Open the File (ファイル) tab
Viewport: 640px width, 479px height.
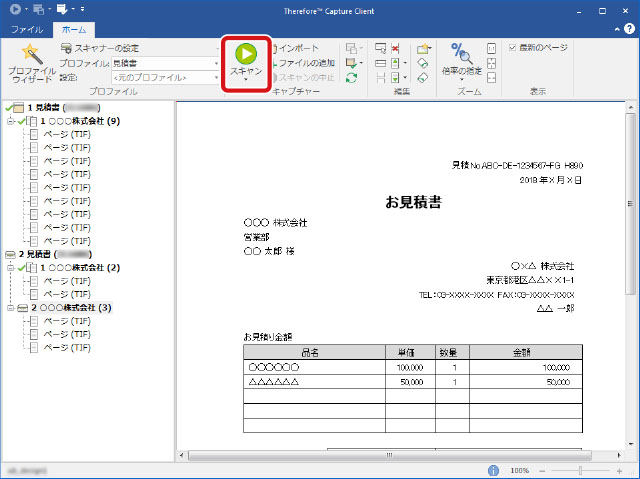click(x=27, y=30)
